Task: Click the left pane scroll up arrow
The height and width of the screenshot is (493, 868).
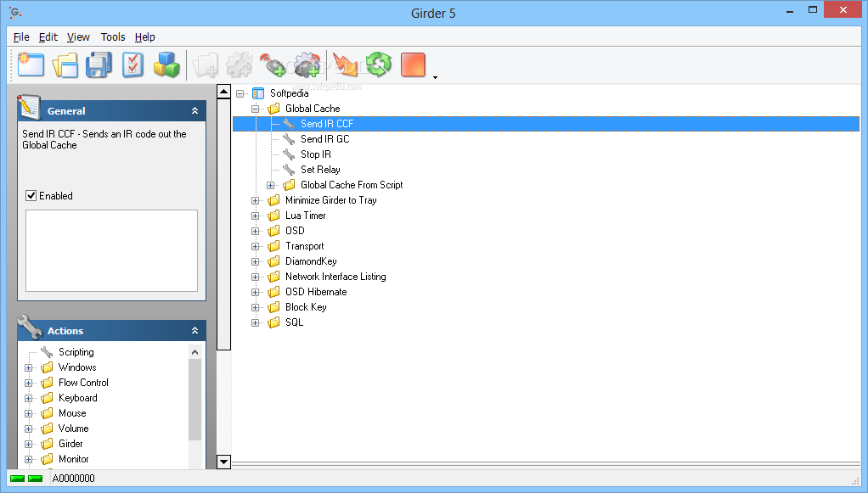Action: pyautogui.click(x=223, y=92)
